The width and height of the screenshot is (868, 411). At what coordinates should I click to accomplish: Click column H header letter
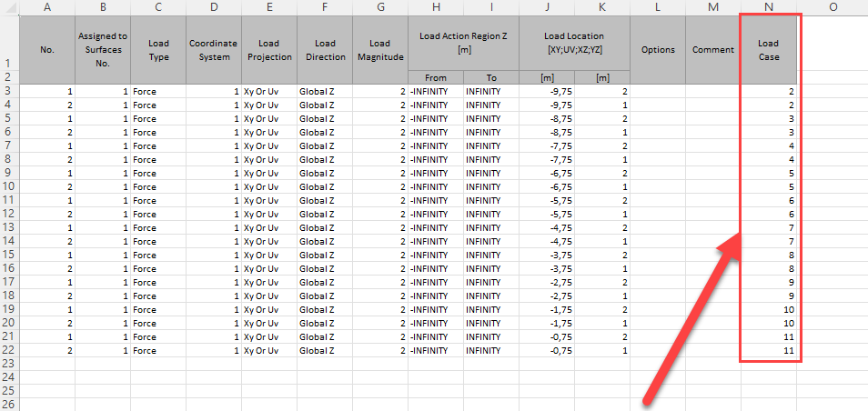(436, 7)
